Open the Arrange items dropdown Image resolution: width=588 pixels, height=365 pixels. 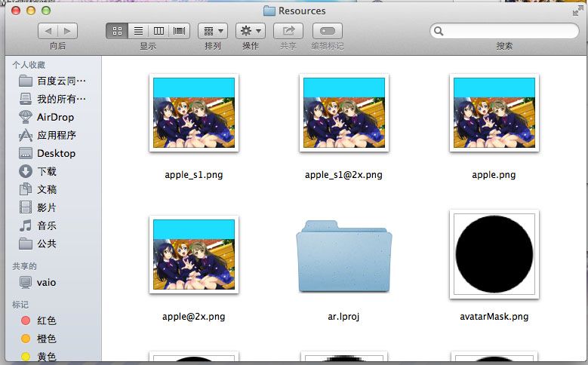click(x=213, y=31)
